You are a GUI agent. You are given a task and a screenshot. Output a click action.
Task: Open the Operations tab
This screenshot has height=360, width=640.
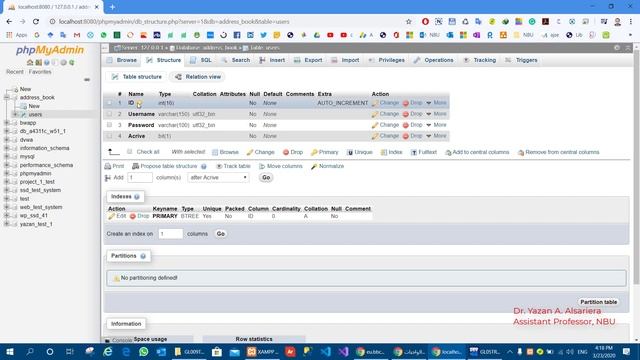(x=433, y=60)
